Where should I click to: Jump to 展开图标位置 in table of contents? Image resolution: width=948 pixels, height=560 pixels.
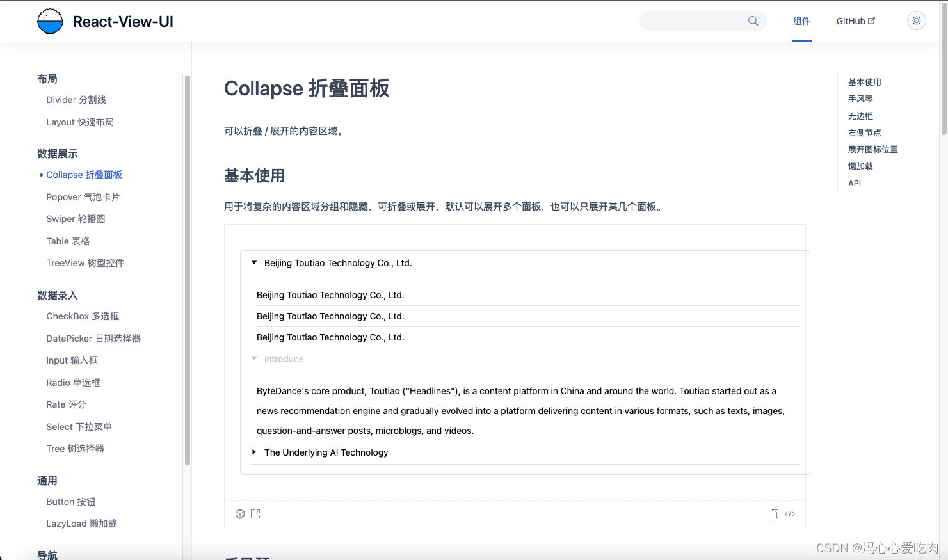(872, 149)
